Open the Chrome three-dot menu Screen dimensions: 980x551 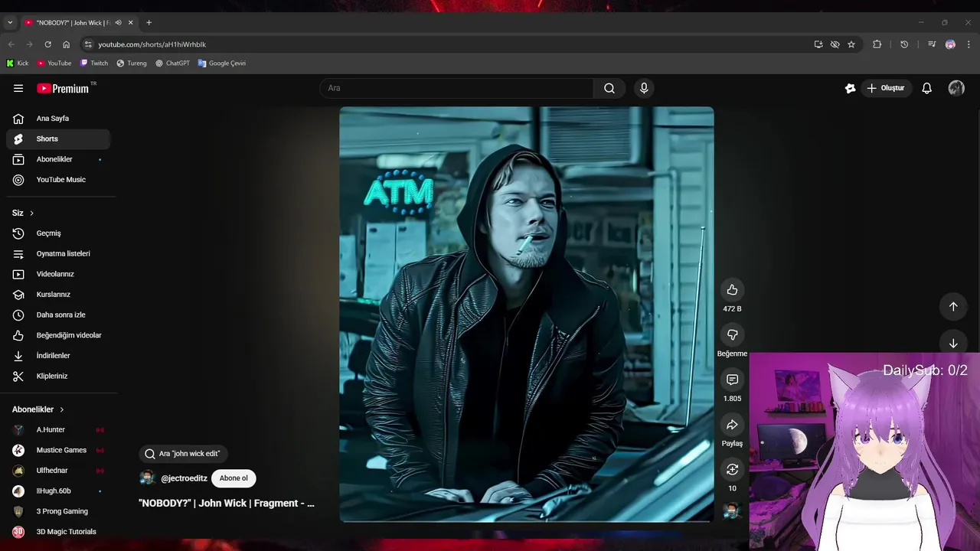969,44
